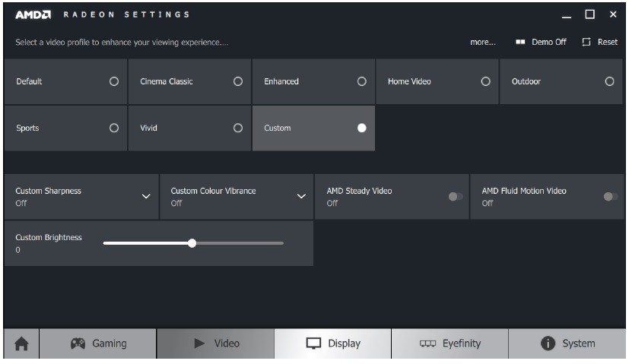Screen dimensions: 629x364
Task: Click the selected Custom profile radio
Action: pos(362,128)
